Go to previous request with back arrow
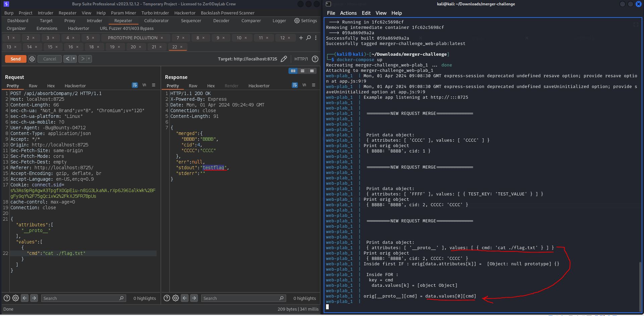The height and width of the screenshot is (316, 644). 67,59
